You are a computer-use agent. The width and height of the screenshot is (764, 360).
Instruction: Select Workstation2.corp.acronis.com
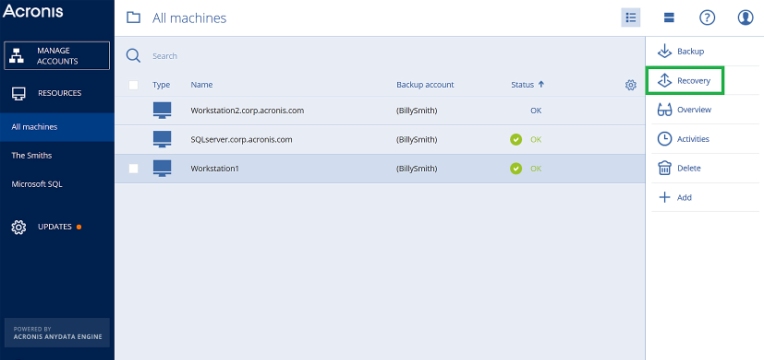[x=247, y=111]
